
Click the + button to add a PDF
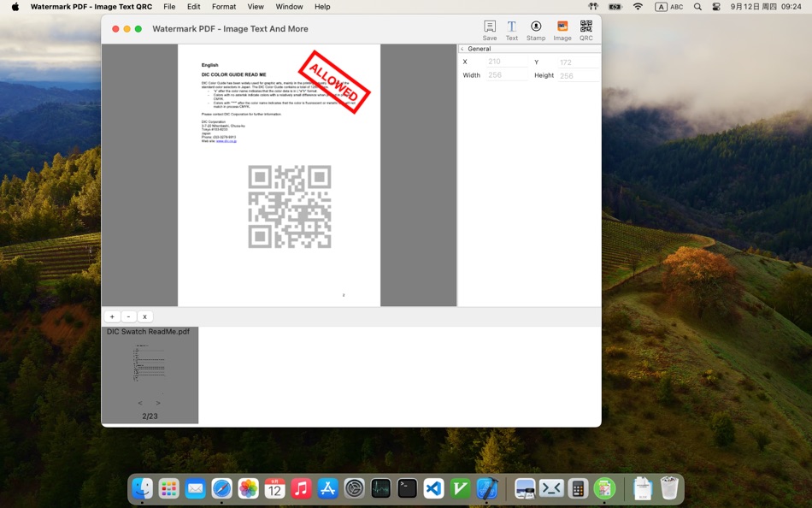112,316
